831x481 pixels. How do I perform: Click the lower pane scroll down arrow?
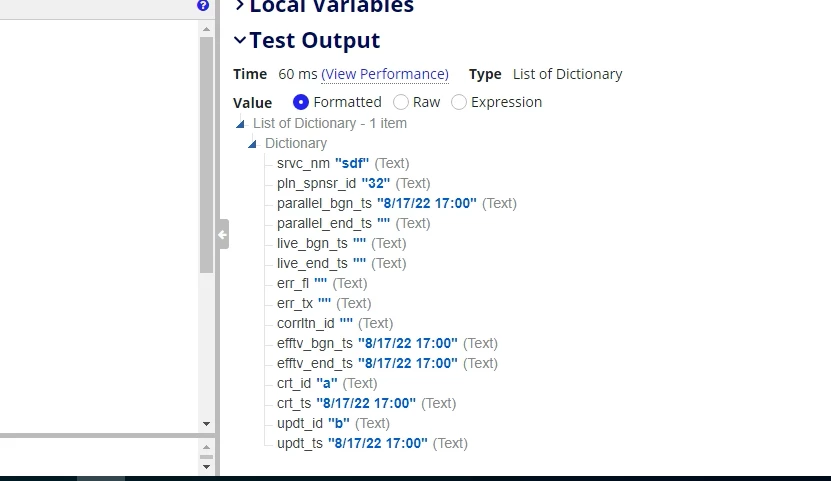pyautogui.click(x=207, y=467)
